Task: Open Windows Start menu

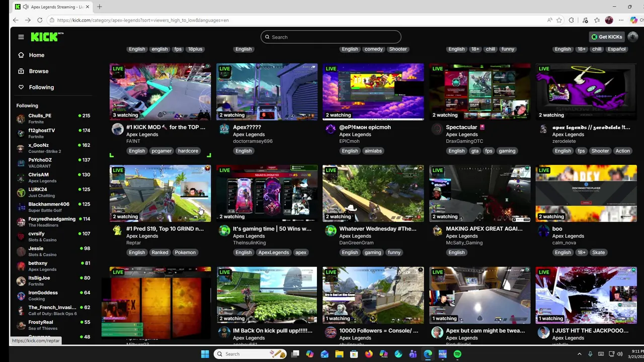Action: pos(205,354)
